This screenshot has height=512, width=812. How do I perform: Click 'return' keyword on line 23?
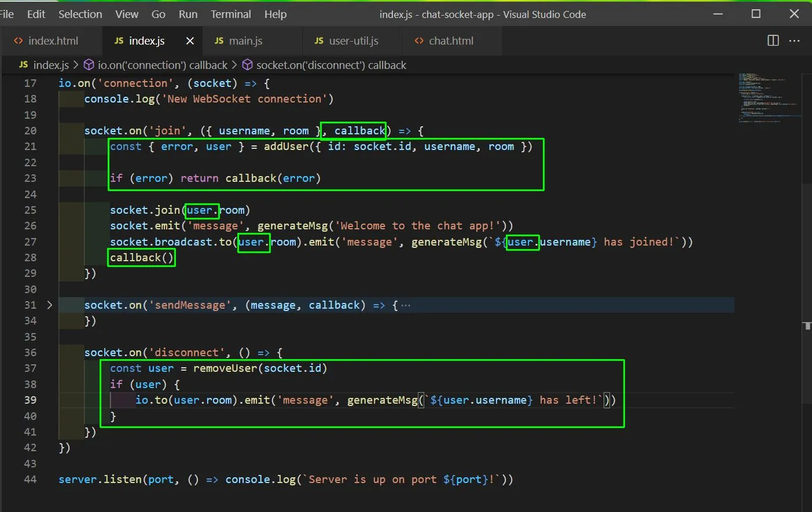[199, 178]
